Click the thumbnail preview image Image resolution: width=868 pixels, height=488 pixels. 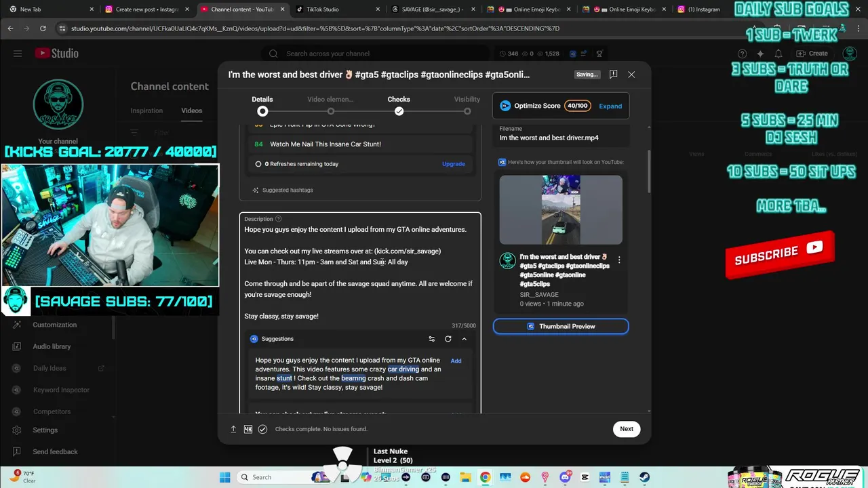pyautogui.click(x=561, y=210)
